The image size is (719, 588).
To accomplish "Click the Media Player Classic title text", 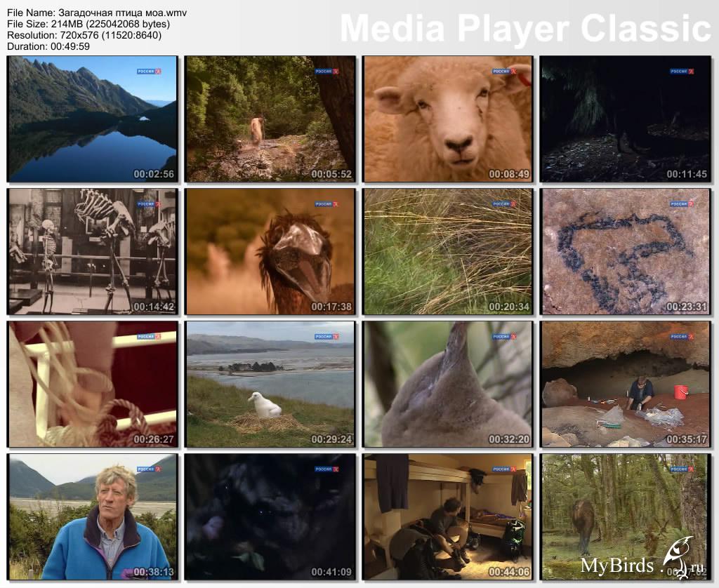I will (525, 29).
